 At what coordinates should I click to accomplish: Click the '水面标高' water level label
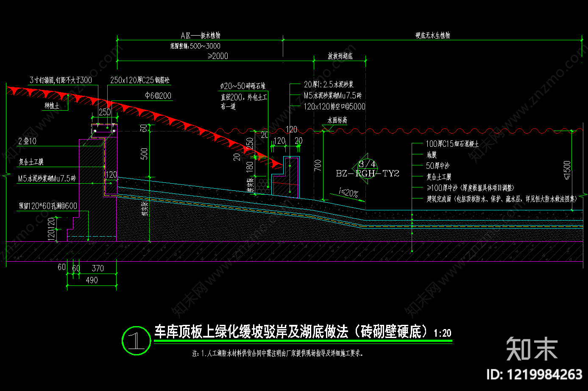pos(337,120)
